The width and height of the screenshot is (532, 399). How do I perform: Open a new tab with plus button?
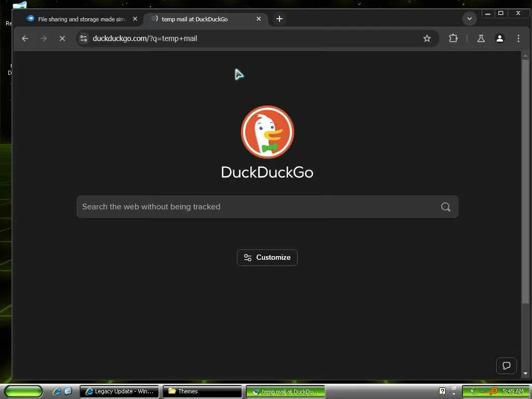point(279,19)
